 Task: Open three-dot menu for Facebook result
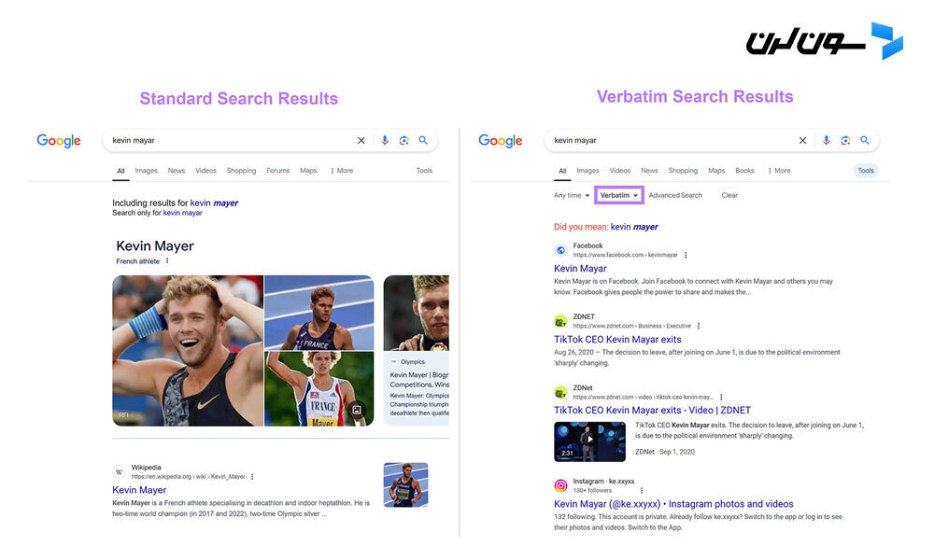[x=686, y=255]
